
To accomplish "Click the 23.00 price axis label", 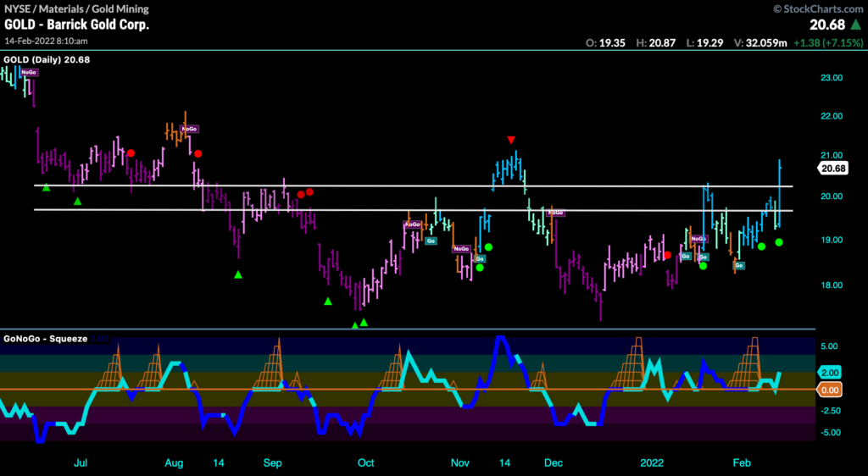I will pos(832,78).
